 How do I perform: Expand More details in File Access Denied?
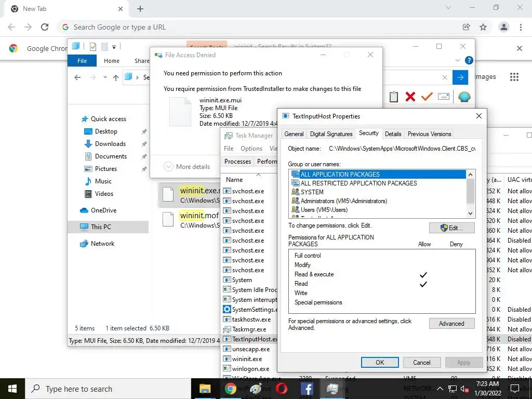point(187,167)
